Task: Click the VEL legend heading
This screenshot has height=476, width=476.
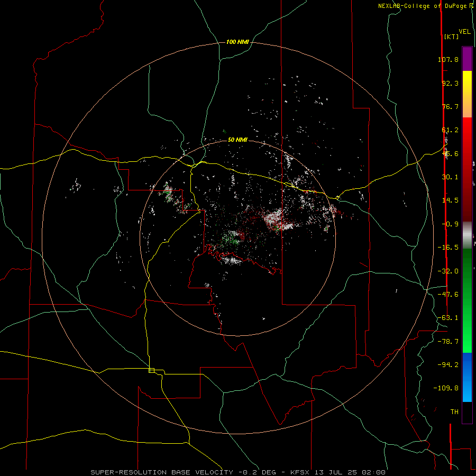Action: (464, 32)
